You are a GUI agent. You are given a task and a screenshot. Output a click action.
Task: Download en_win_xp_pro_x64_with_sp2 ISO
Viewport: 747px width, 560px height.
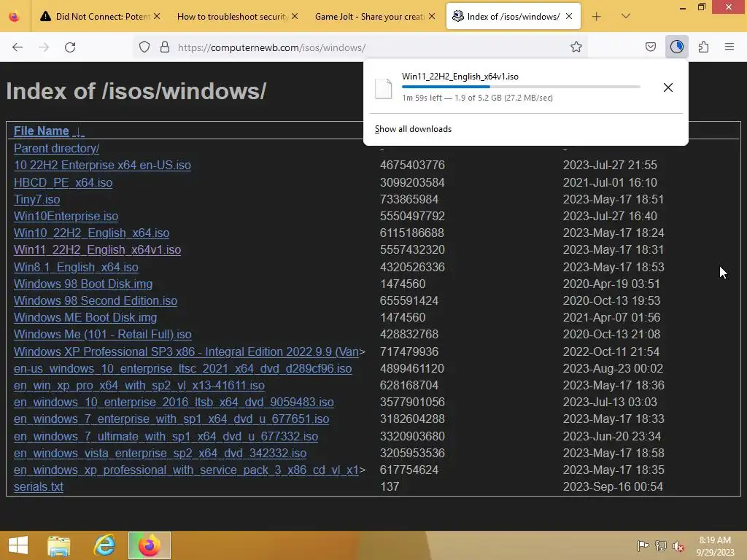point(139,385)
